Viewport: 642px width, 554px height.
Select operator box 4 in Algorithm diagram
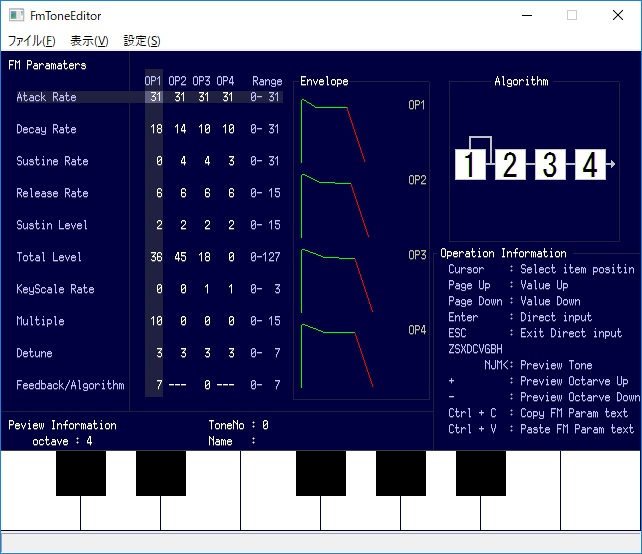590,164
